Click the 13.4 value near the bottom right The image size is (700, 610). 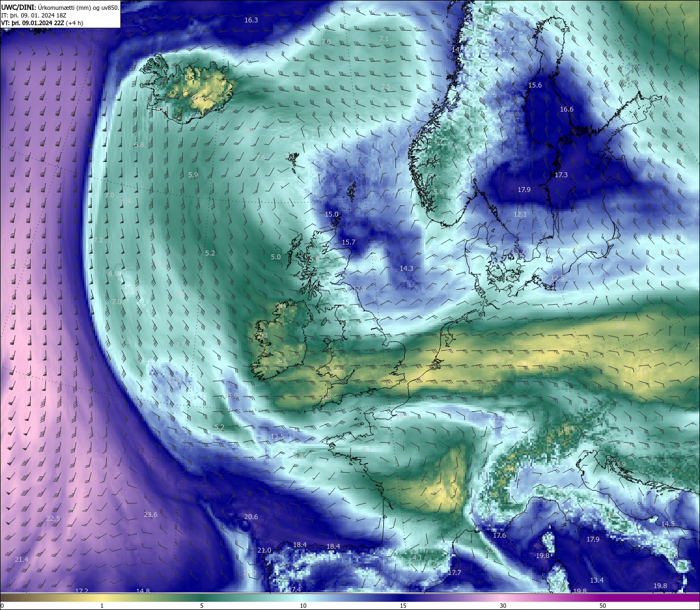click(x=597, y=580)
